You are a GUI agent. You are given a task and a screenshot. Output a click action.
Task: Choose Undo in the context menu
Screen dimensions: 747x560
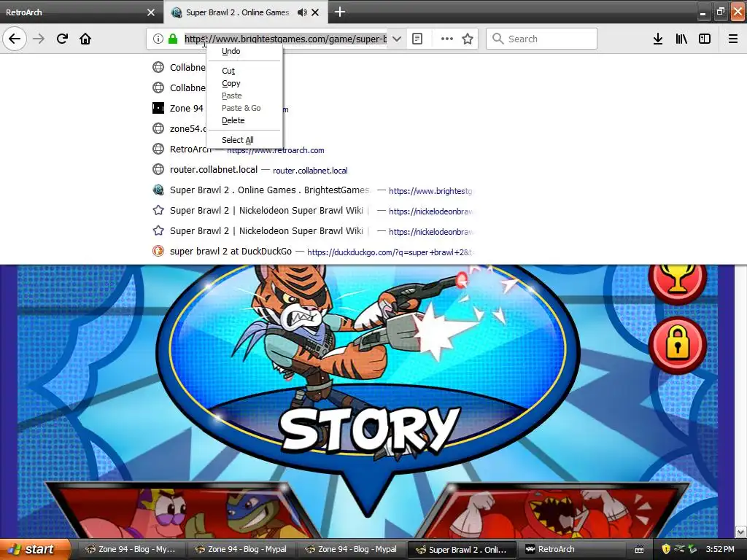click(245, 51)
